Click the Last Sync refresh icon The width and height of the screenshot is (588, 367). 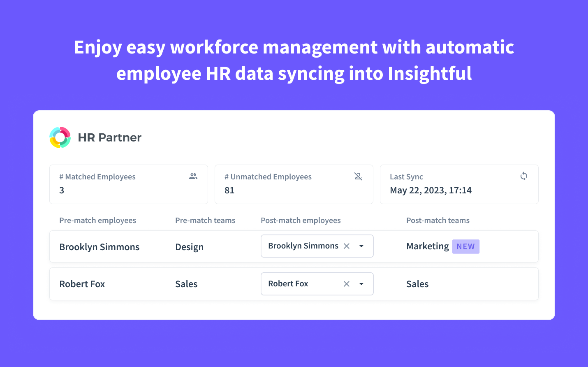pyautogui.click(x=524, y=176)
